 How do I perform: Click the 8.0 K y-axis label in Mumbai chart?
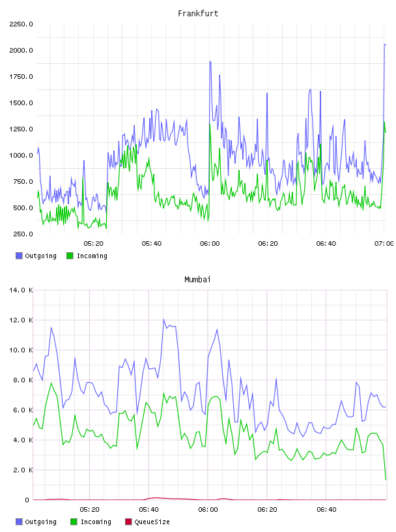click(23, 380)
